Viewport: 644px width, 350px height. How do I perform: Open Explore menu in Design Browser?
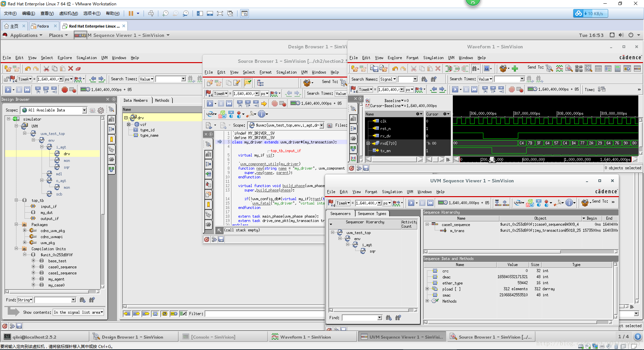click(65, 58)
